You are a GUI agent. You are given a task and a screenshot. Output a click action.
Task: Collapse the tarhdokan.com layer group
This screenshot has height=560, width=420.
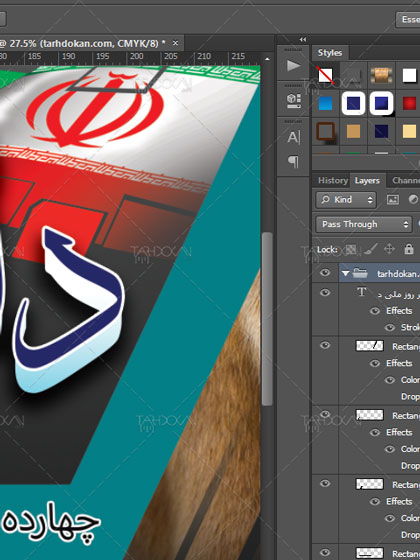point(345,274)
